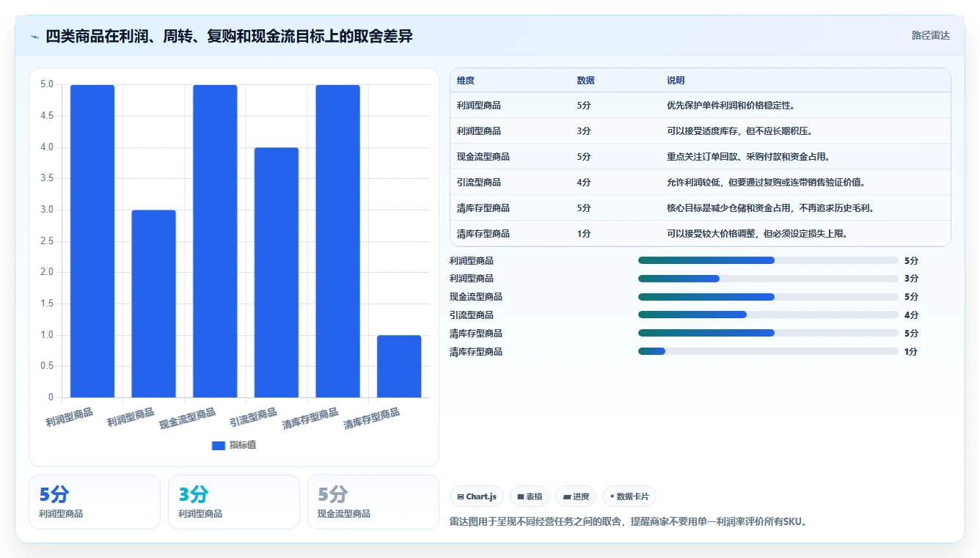
Task: Click the description 允许利润较低，但要通过复购或连带销售验证价值。
Action: pos(766,183)
